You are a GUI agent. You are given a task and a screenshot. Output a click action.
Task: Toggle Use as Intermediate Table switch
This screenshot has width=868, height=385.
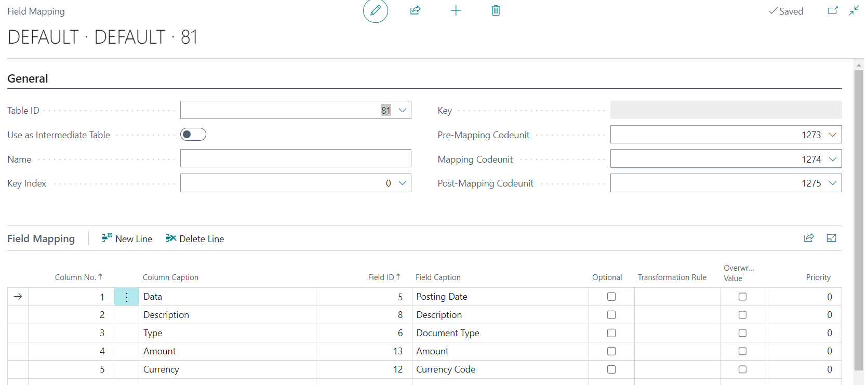[193, 135]
